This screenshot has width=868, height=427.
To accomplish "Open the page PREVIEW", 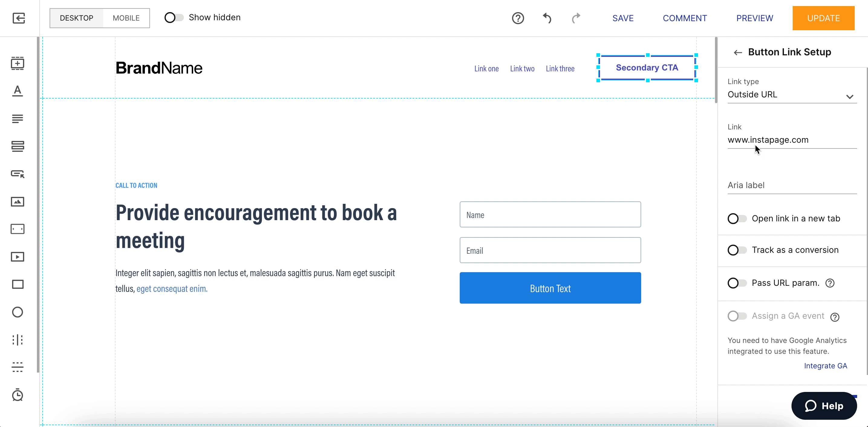I will pos(755,18).
